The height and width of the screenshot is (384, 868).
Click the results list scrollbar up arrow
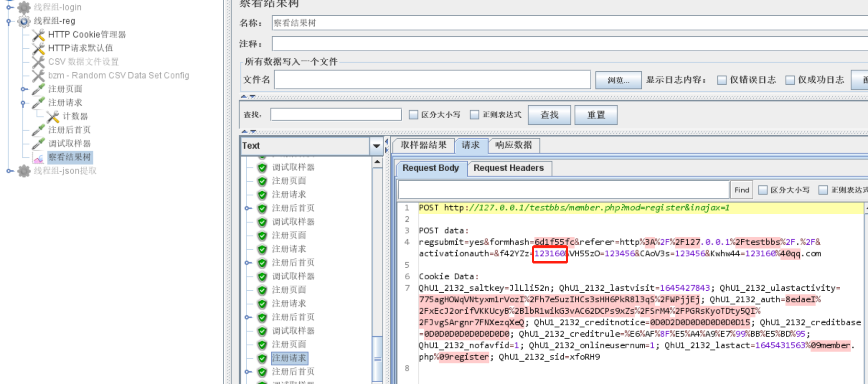click(377, 162)
